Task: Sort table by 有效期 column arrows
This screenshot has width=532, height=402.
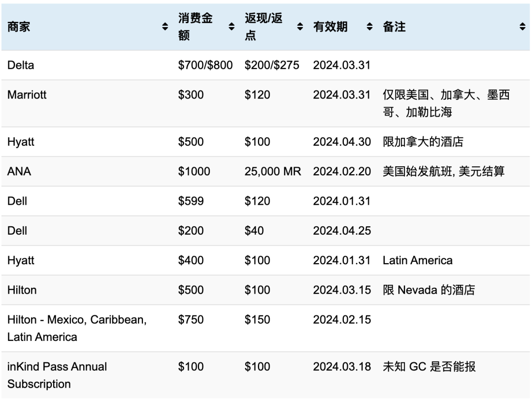Action: pos(369,27)
